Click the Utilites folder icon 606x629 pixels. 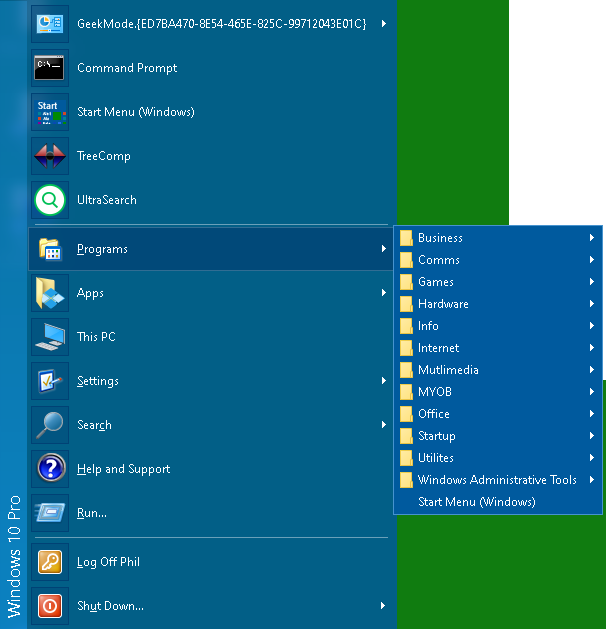coord(406,458)
